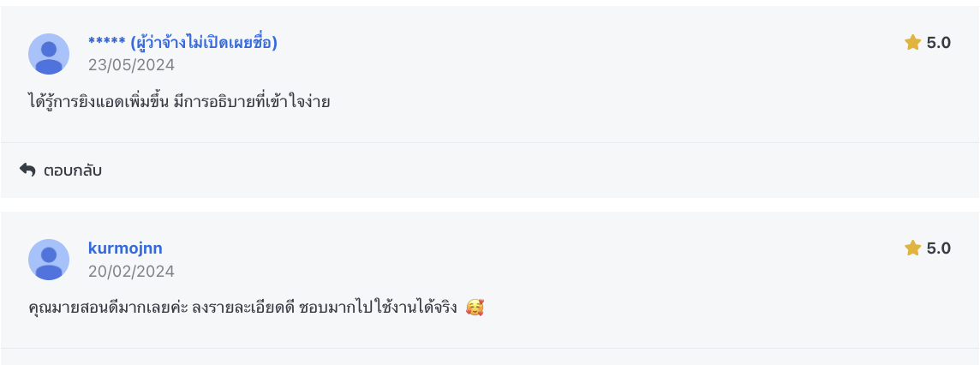The height and width of the screenshot is (365, 980).
Task: Click the gold star on the 23/05/2024 review
Action: pos(912,43)
